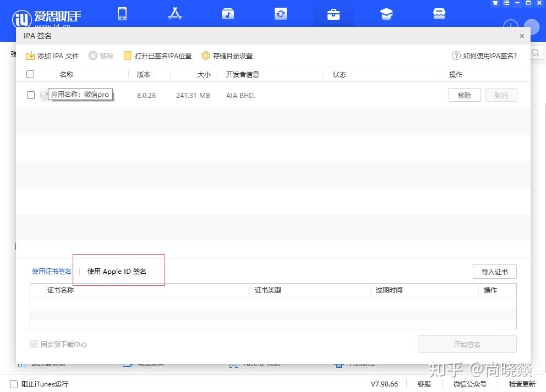Viewport: 546px width, 392px height.
Task: Click the 过期时间 column header
Action: click(389, 290)
